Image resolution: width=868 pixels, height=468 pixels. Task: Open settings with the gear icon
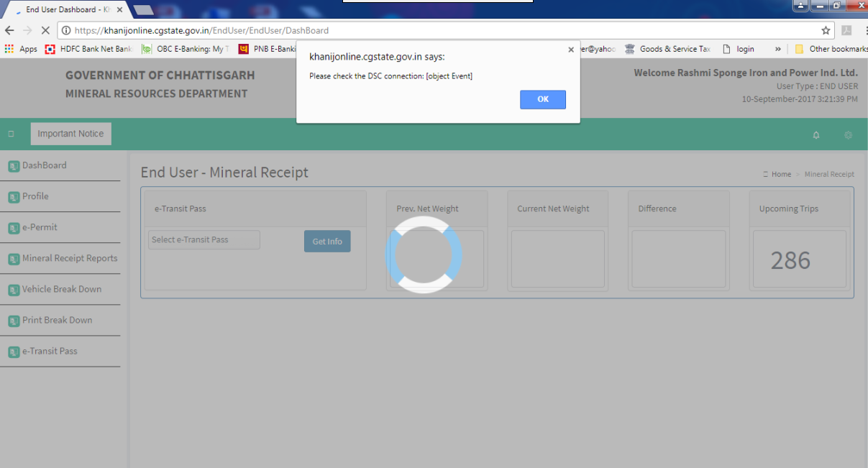point(848,134)
